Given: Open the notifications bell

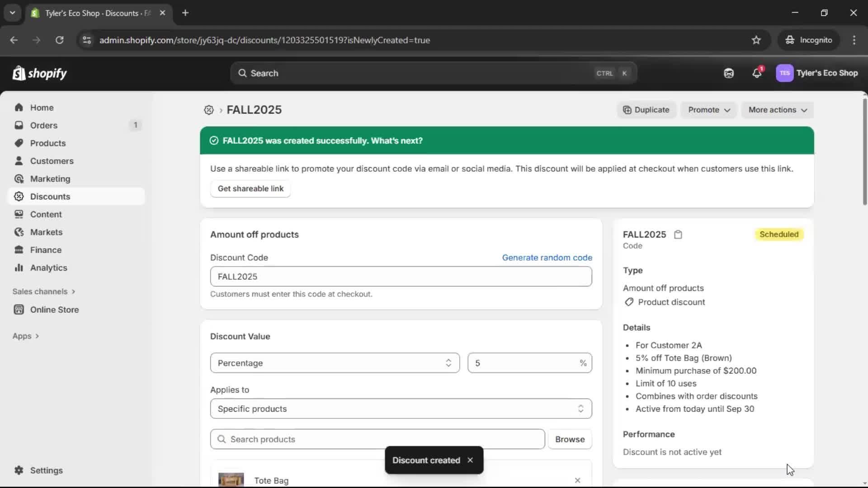Looking at the screenshot, I should click(x=757, y=73).
